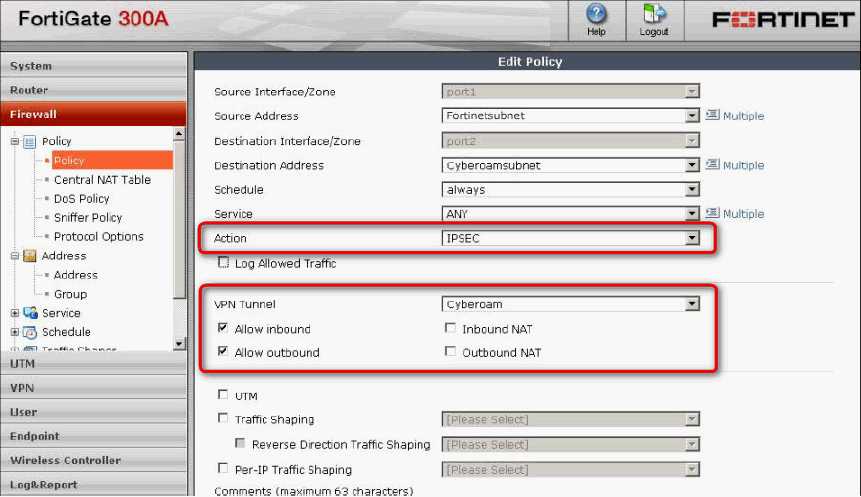Open the Destination Interface/Zone dropdown
The width and height of the screenshot is (861, 497).
click(571, 141)
